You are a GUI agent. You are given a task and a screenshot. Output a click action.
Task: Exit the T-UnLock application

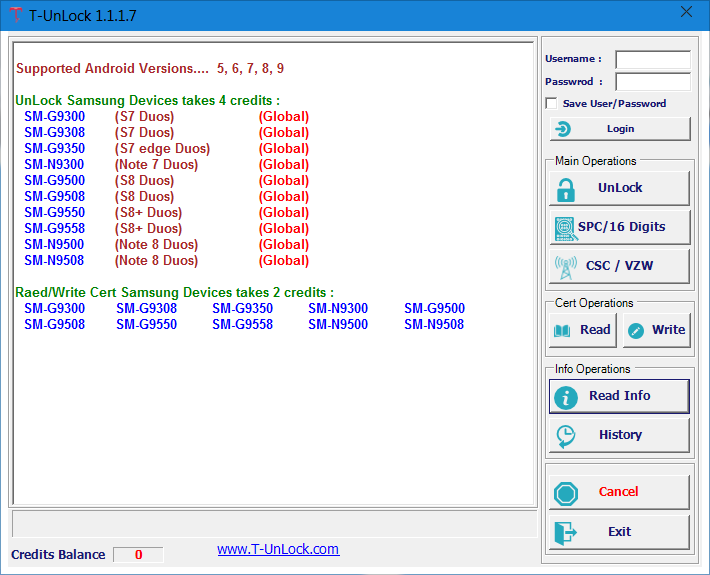pyautogui.click(x=619, y=532)
